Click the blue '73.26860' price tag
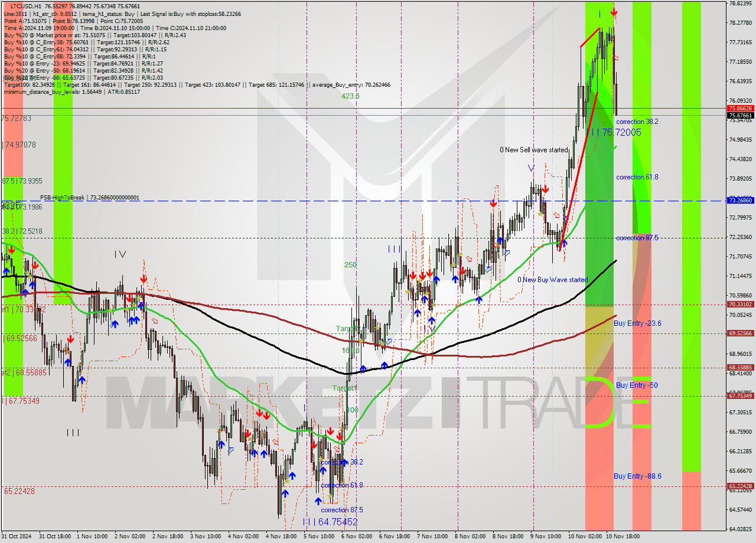The image size is (756, 543). [x=741, y=201]
